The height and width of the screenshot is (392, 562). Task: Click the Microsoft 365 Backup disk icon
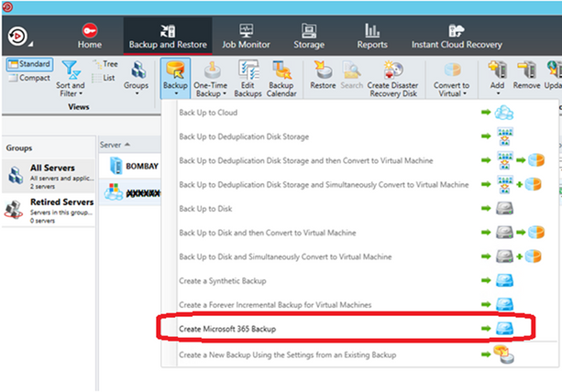click(x=504, y=329)
